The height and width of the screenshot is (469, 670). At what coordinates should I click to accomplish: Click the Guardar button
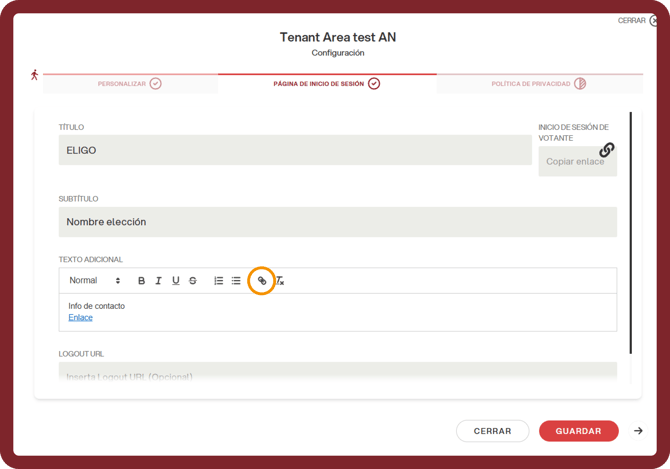[x=579, y=431]
